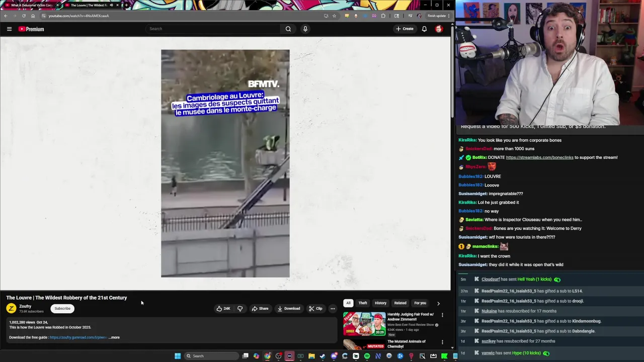Bookmark this page with the star icon

click(x=334, y=16)
